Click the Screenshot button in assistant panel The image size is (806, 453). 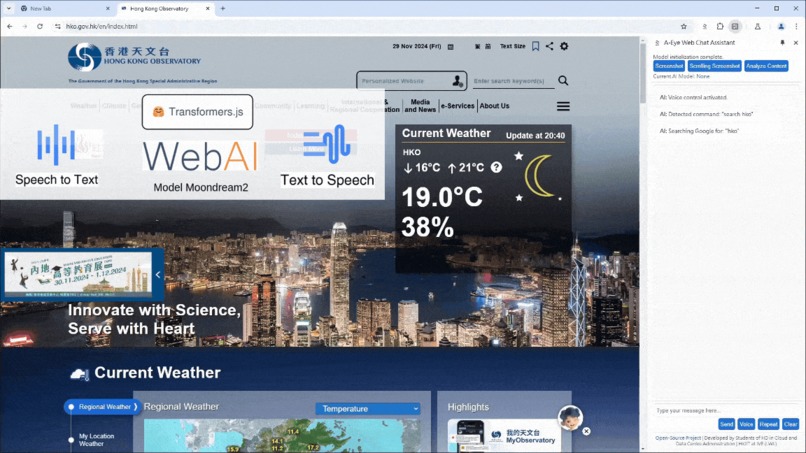[x=669, y=66]
